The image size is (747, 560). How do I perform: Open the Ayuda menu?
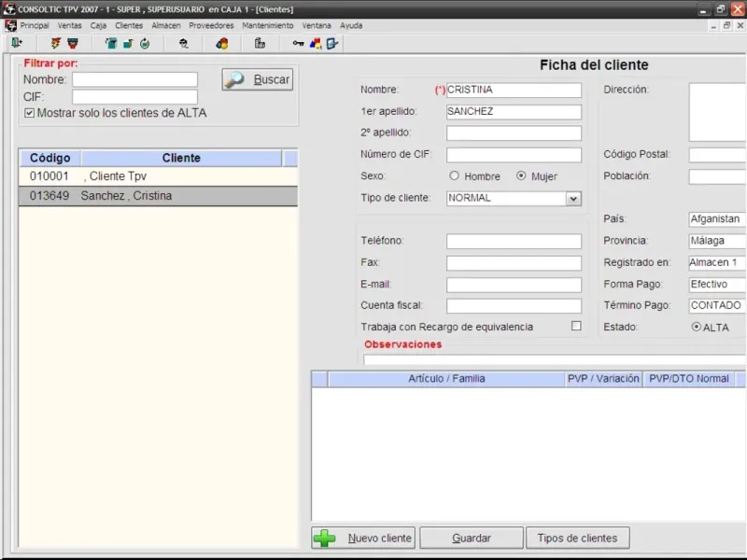(351, 26)
